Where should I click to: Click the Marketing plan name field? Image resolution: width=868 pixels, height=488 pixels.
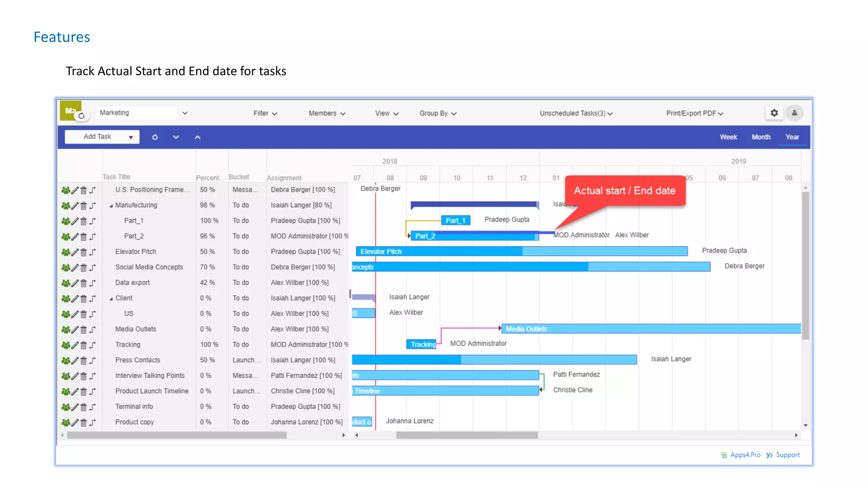tap(136, 113)
